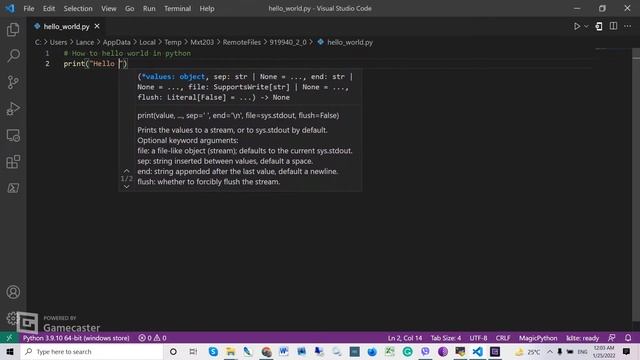The height and width of the screenshot is (360, 640).
Task: Open the Explorer view in the activity bar
Action: pyautogui.click(x=13, y=29)
